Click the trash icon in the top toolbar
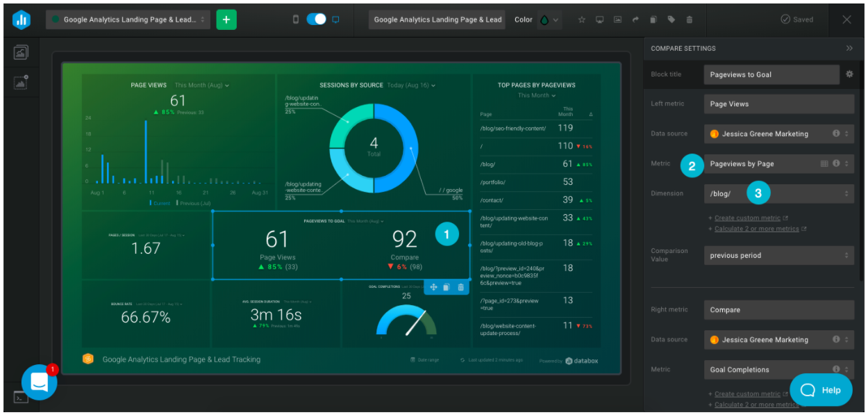The height and width of the screenshot is (415, 868). (x=689, y=19)
